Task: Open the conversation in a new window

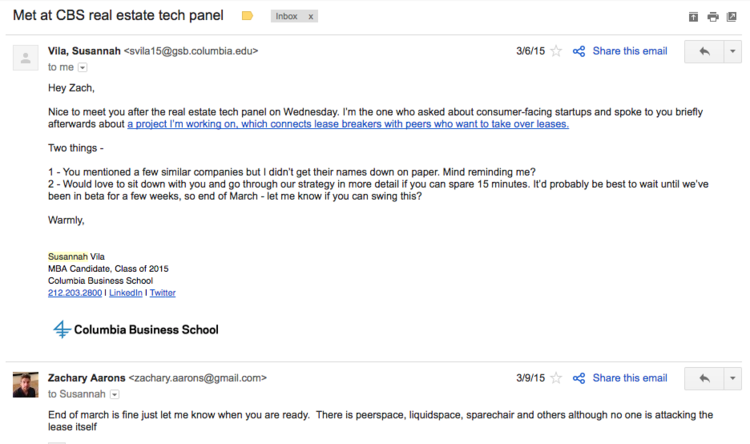Action: click(x=732, y=17)
